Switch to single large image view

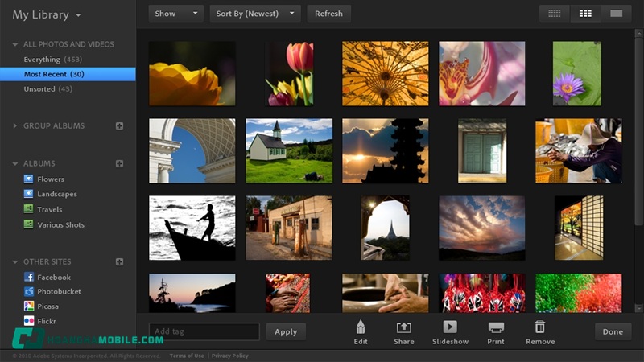tap(617, 14)
